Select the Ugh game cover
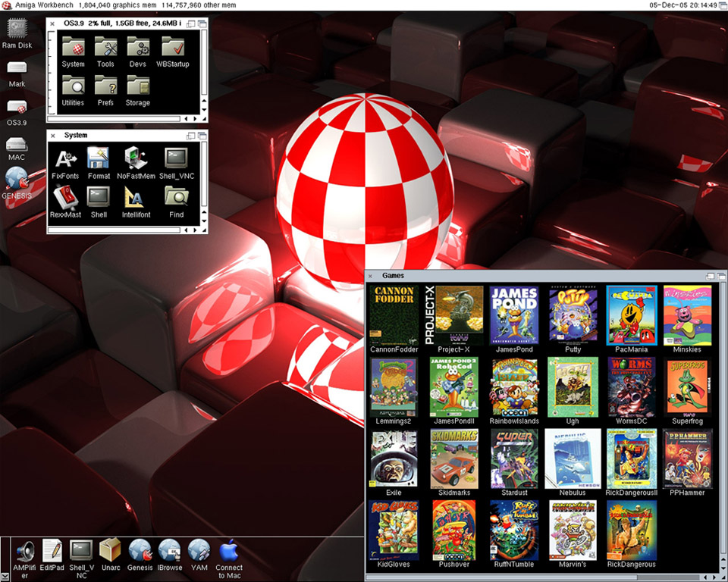Image resolution: width=728 pixels, height=582 pixels. (573, 387)
